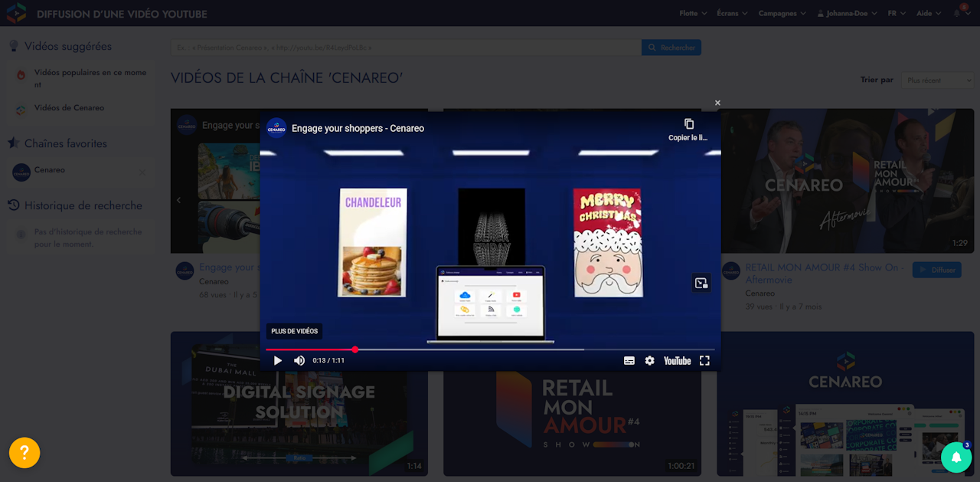Open the Johanna-Doe user menu
The height and width of the screenshot is (482, 980).
(848, 13)
